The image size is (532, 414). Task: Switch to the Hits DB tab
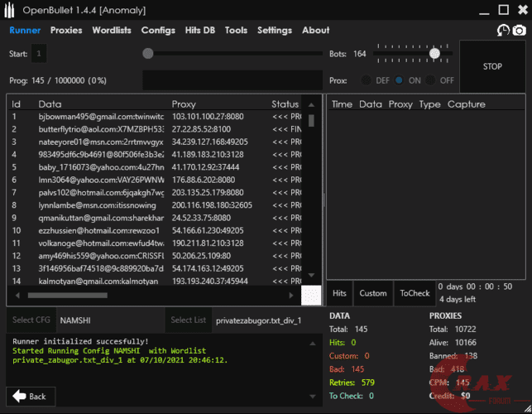click(199, 31)
